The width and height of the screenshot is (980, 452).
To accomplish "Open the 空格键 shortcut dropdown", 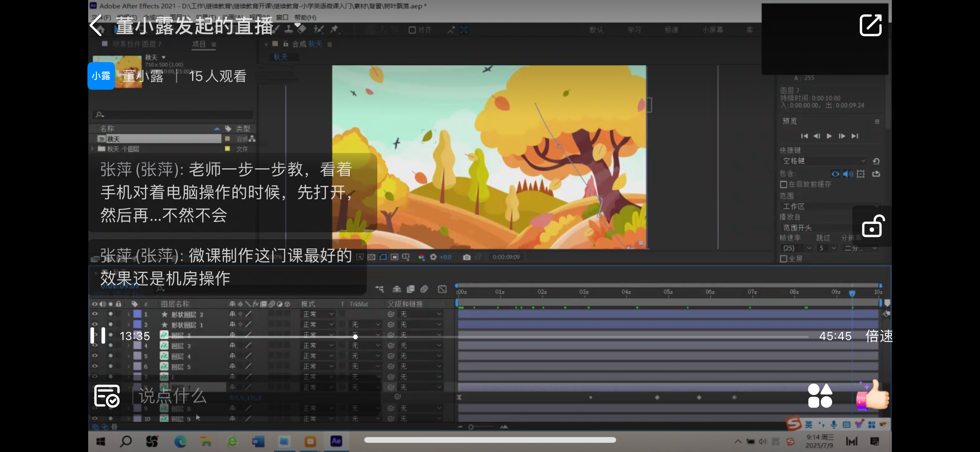I will (824, 161).
